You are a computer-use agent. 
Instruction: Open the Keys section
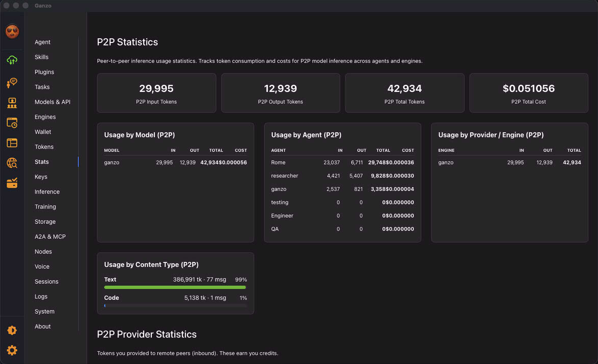41,177
